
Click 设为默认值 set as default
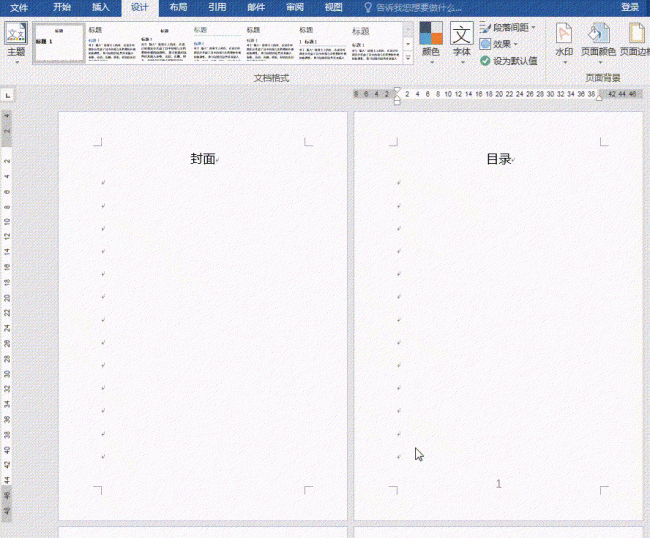tap(509, 61)
